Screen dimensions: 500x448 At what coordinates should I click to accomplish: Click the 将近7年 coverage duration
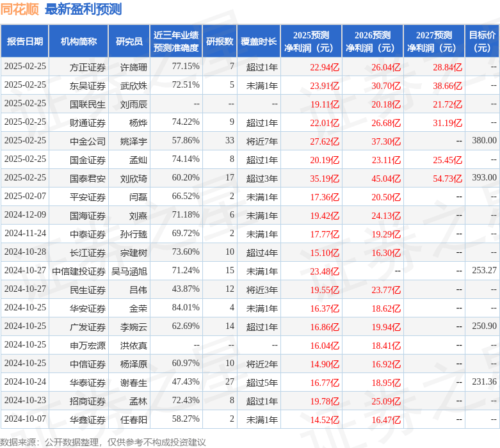tap(262, 141)
